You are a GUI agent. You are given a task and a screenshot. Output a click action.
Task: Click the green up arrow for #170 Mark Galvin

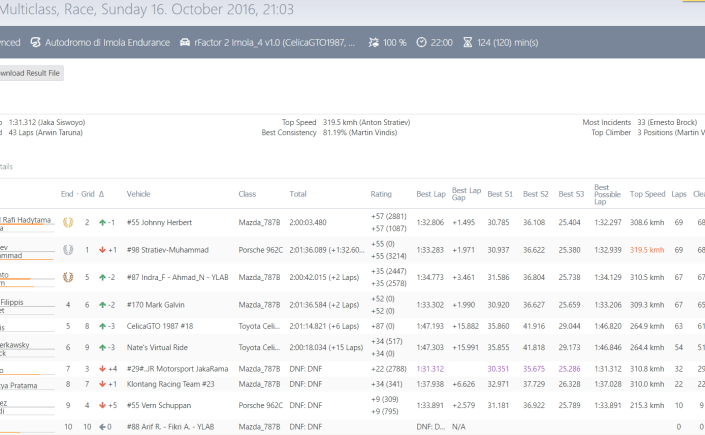pos(103,304)
